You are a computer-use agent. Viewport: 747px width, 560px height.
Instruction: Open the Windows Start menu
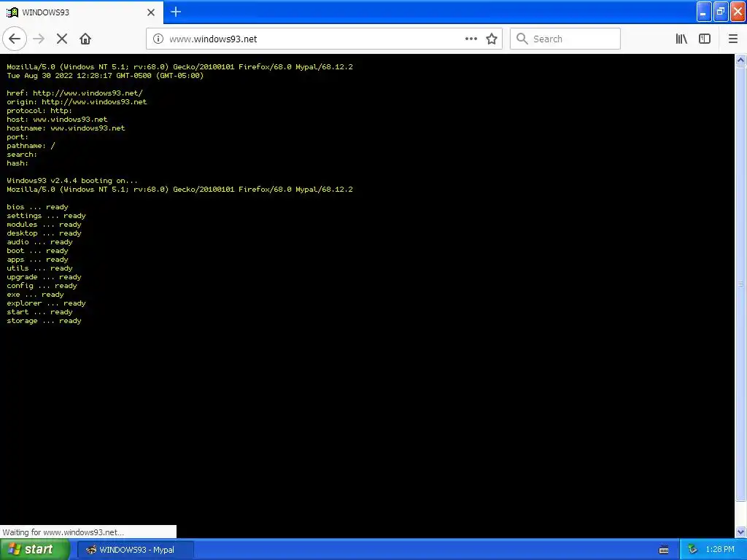(35, 550)
